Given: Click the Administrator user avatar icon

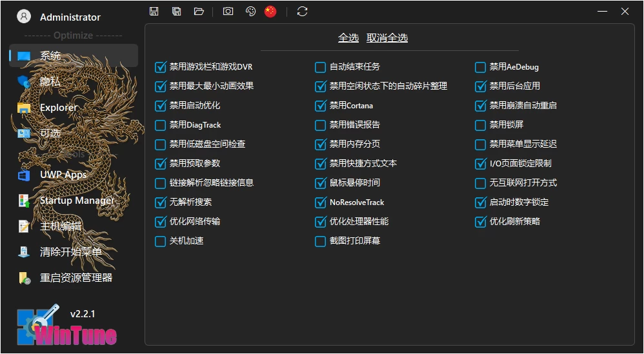Looking at the screenshot, I should click(x=24, y=17).
